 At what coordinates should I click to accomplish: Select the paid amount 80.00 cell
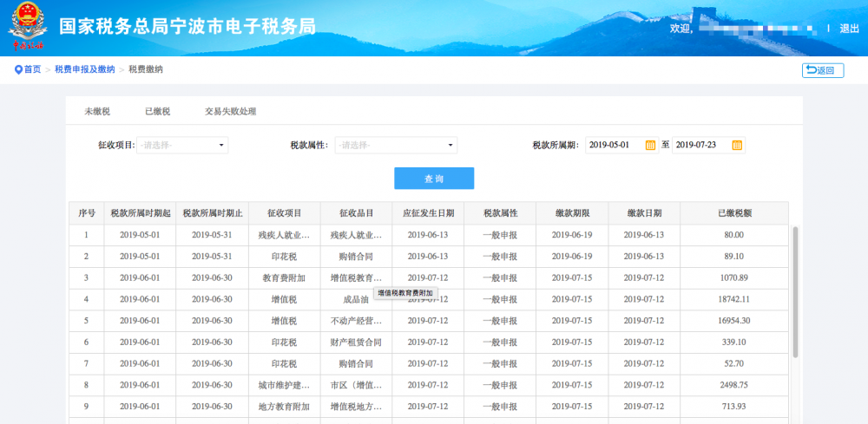[x=734, y=235]
